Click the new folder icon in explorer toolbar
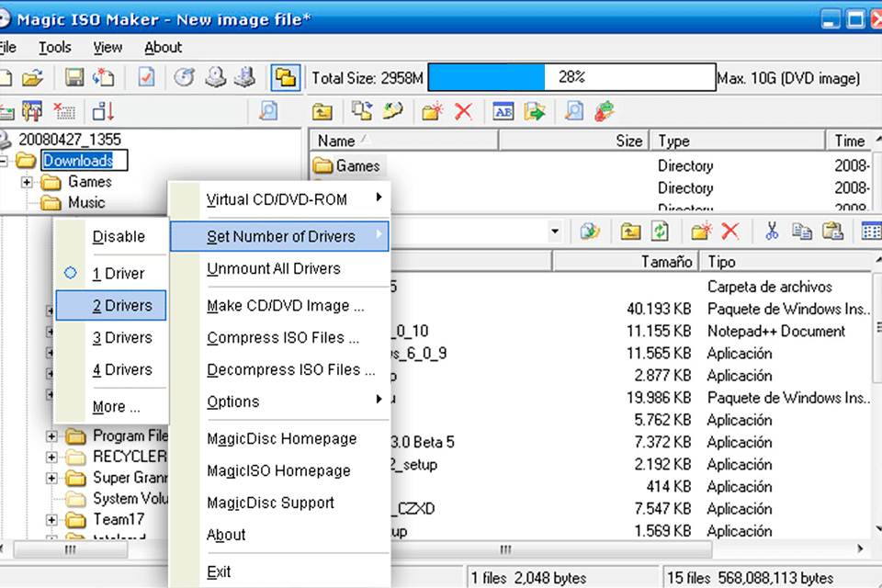The height and width of the screenshot is (588, 882). (701, 232)
